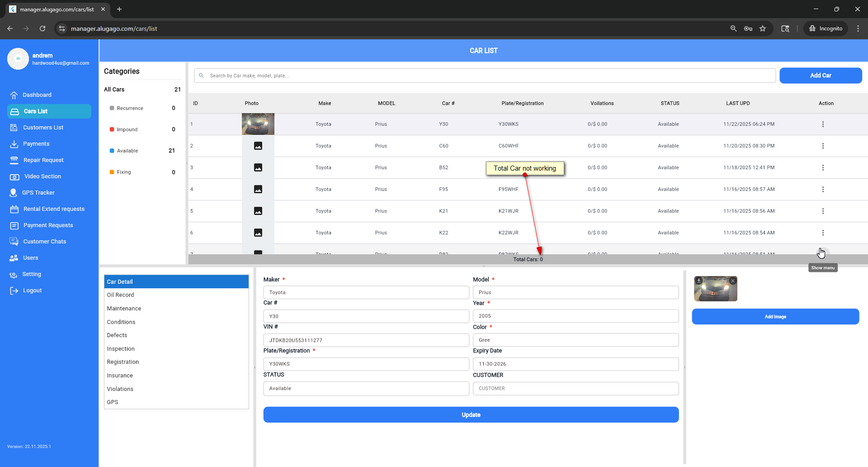Switch to Oil Record tab
This screenshot has width=868, height=467.
coord(120,295)
